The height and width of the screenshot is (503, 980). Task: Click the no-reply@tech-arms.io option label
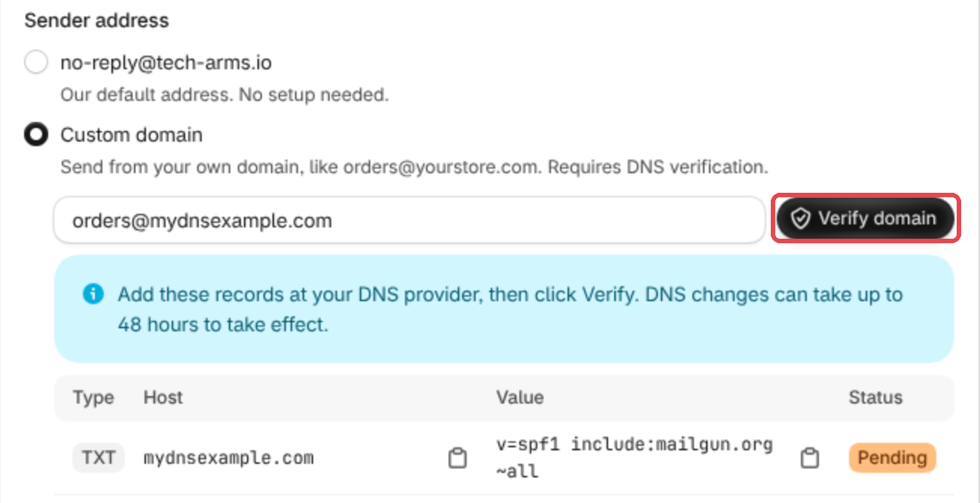(x=166, y=63)
